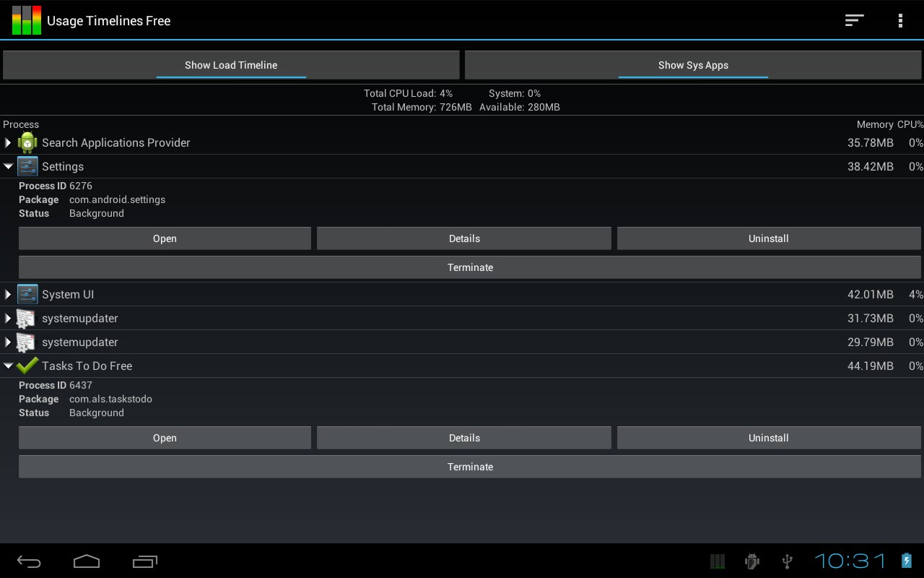Click the Total Memory: 726MB readout
The height and width of the screenshot is (578, 924).
point(422,107)
